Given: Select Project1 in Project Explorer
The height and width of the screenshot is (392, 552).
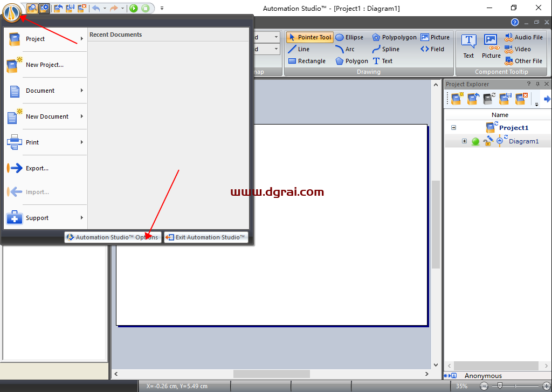Looking at the screenshot, I should tap(514, 127).
